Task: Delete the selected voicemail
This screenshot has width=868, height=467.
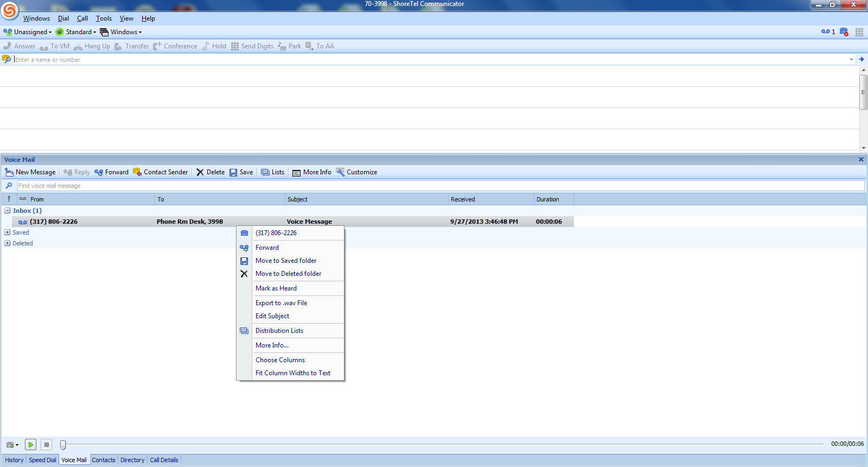Action: [x=210, y=172]
